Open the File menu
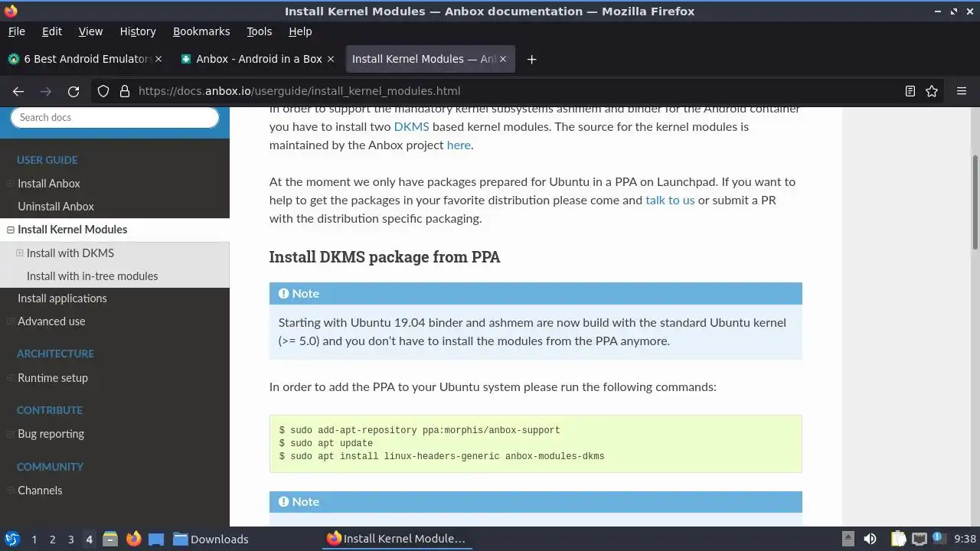This screenshot has height=551, width=980. [x=16, y=31]
